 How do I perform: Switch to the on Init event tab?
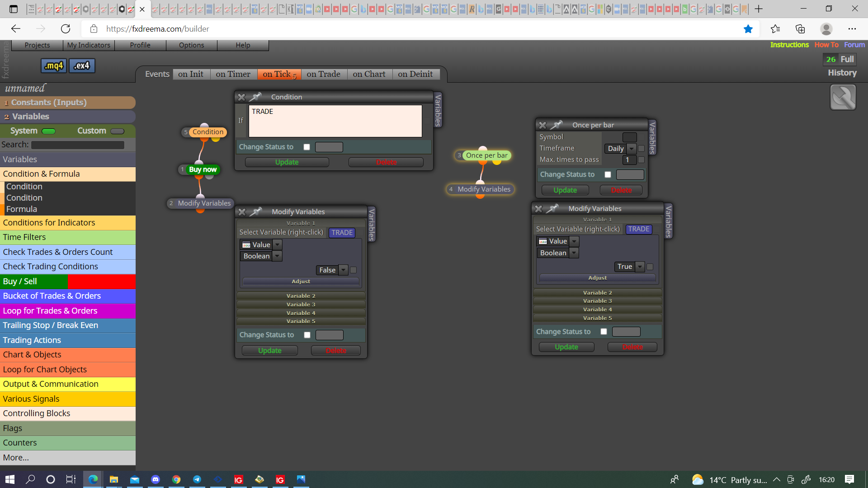191,74
